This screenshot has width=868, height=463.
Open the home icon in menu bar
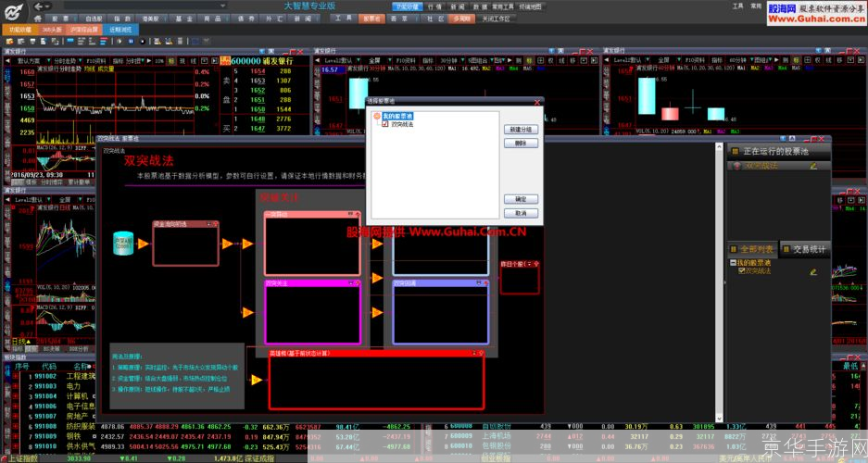(38, 19)
